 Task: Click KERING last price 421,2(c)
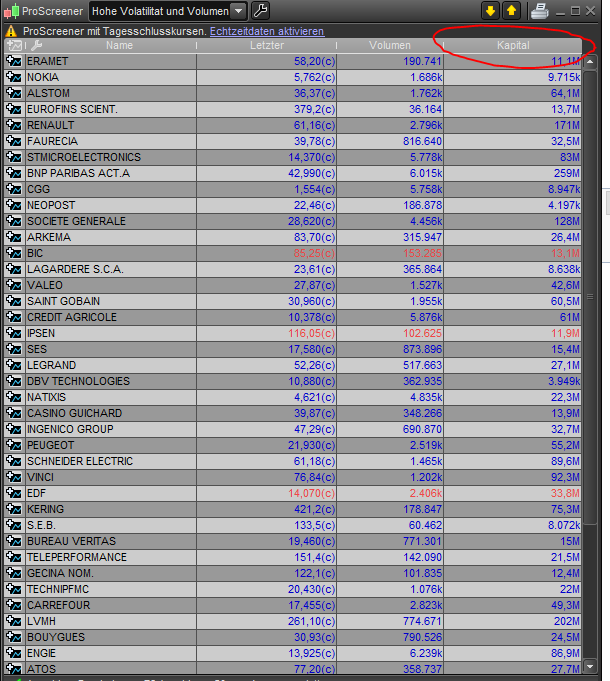(314, 509)
